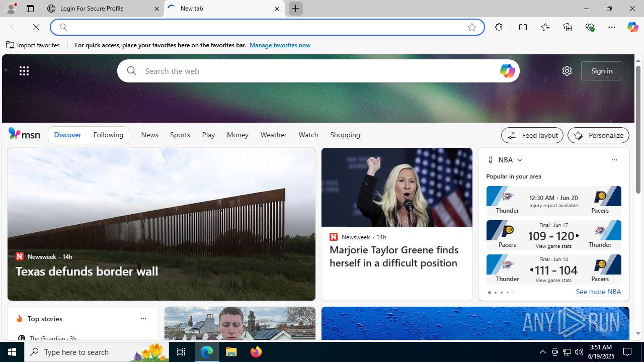Open Thunder vs Pacers Jun 20 game
This screenshot has height=362, width=644.
tap(553, 201)
